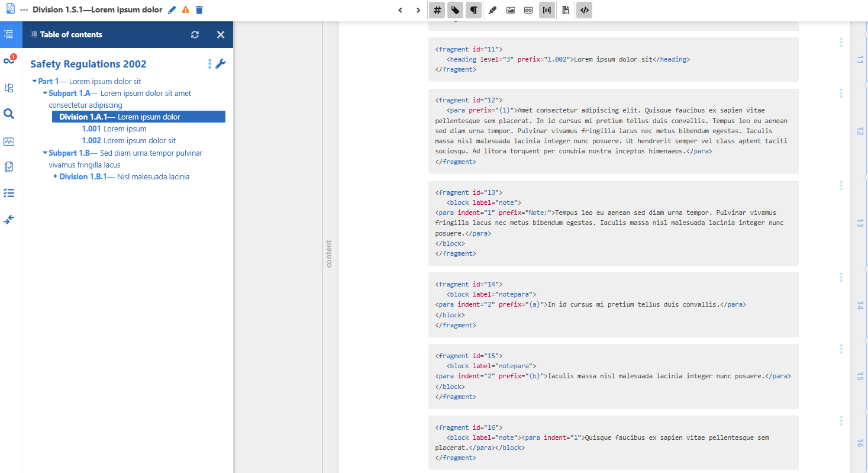Toggle the tag labels button

click(x=455, y=10)
